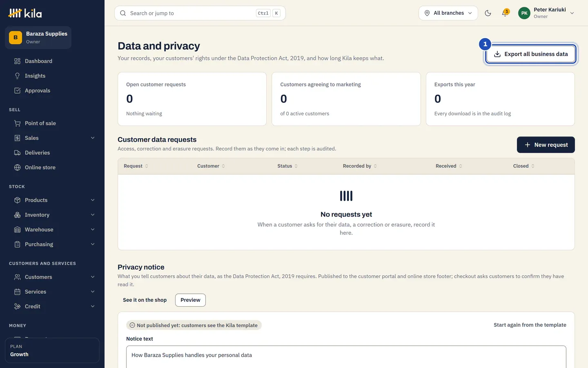Click the Open customer requests card
The image size is (588, 368).
pyautogui.click(x=192, y=99)
